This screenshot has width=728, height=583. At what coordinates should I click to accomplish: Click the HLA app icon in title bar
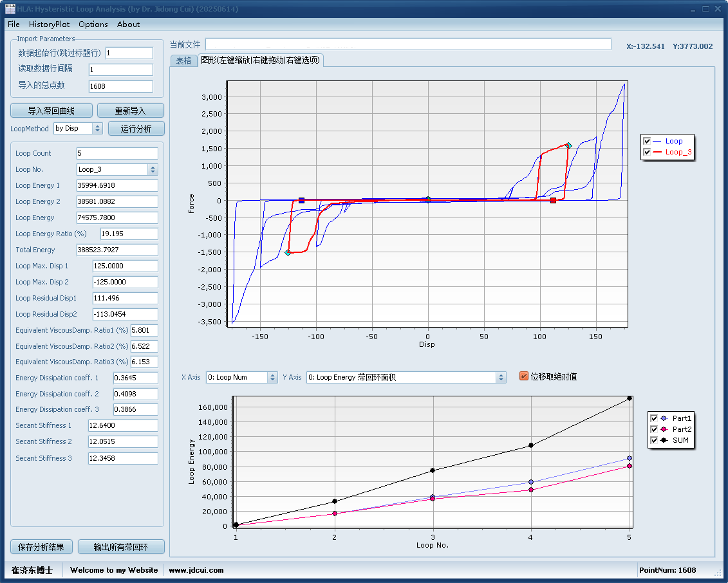click(x=10, y=9)
